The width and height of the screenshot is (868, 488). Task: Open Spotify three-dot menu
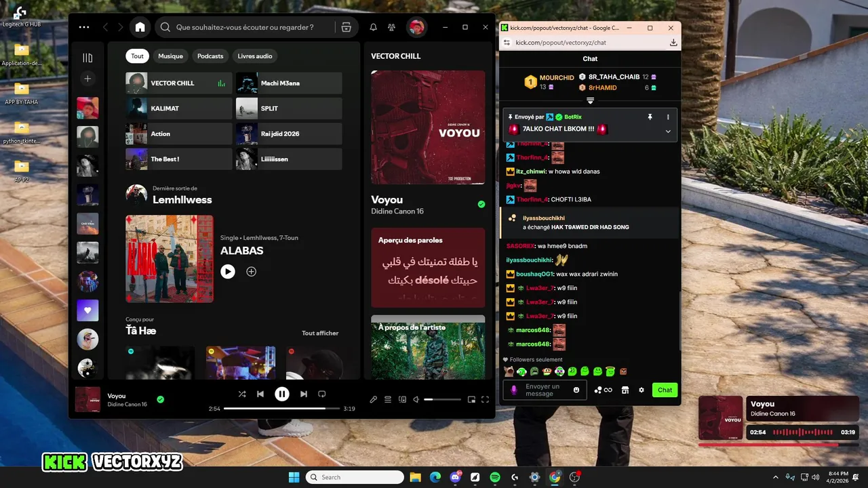coord(84,27)
